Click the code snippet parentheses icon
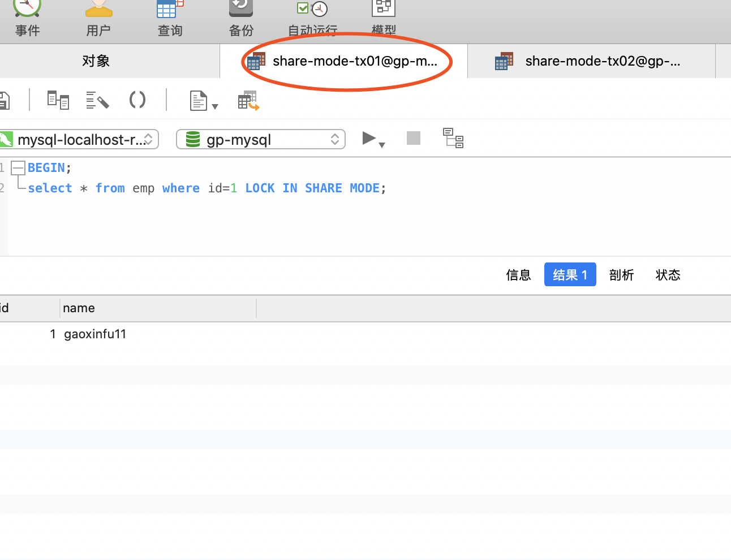This screenshot has height=560, width=731. (137, 100)
